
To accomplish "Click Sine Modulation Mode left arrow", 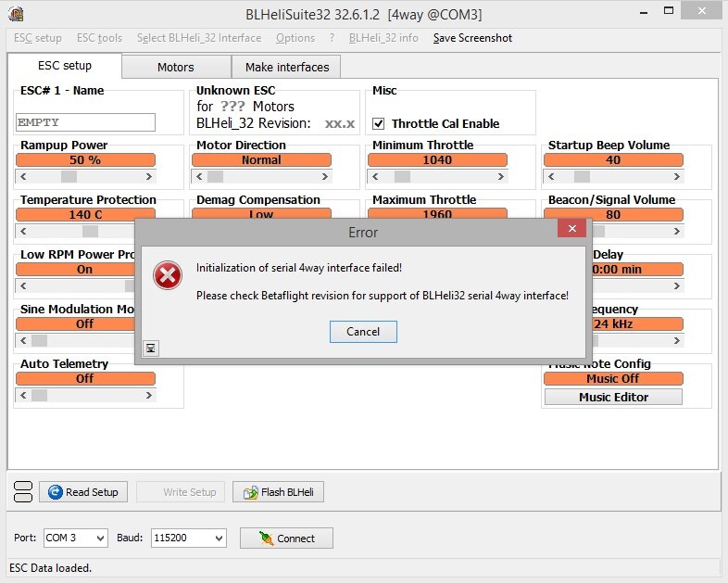I will 23,340.
